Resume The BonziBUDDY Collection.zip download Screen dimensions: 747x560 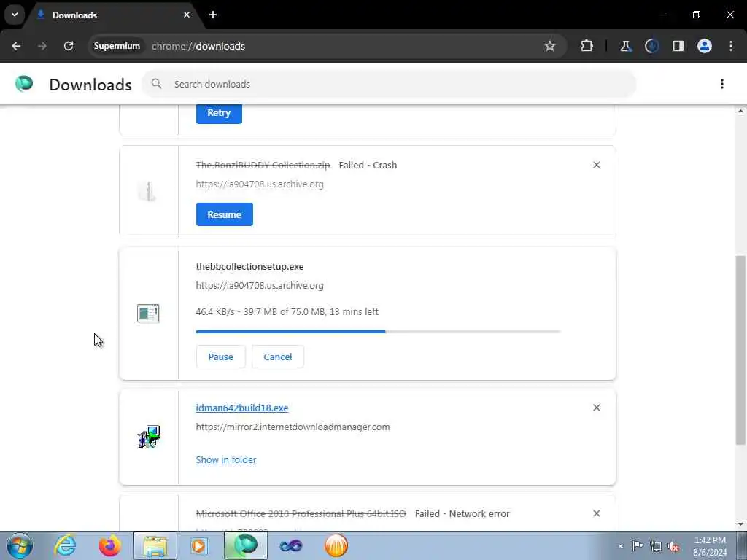click(225, 215)
